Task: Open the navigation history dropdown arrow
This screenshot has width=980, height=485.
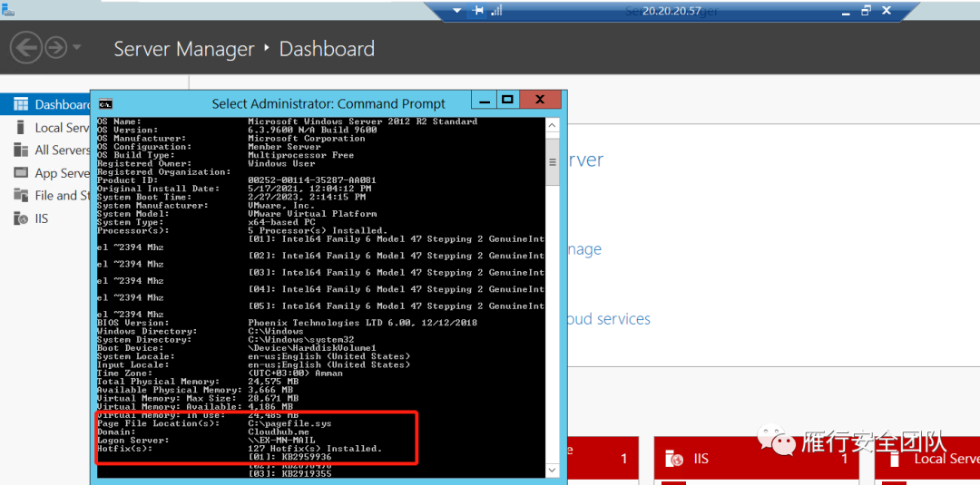Action: pyautogui.click(x=76, y=47)
